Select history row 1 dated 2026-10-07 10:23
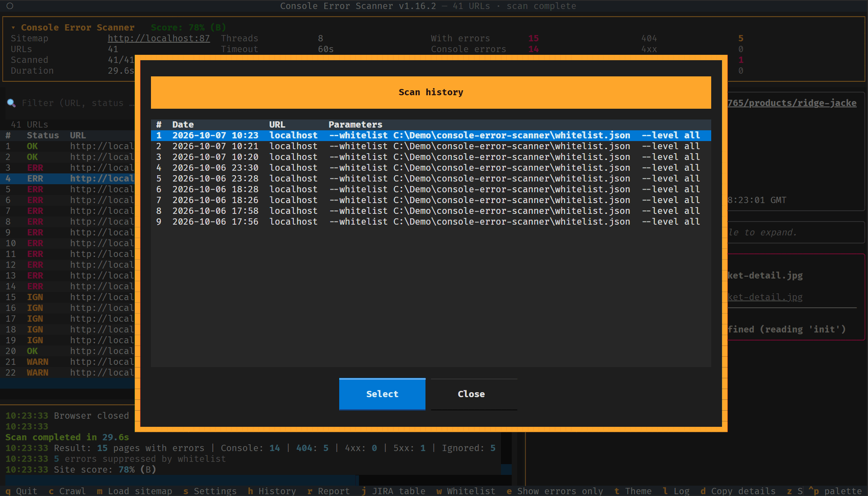868x496 pixels. [x=431, y=135]
